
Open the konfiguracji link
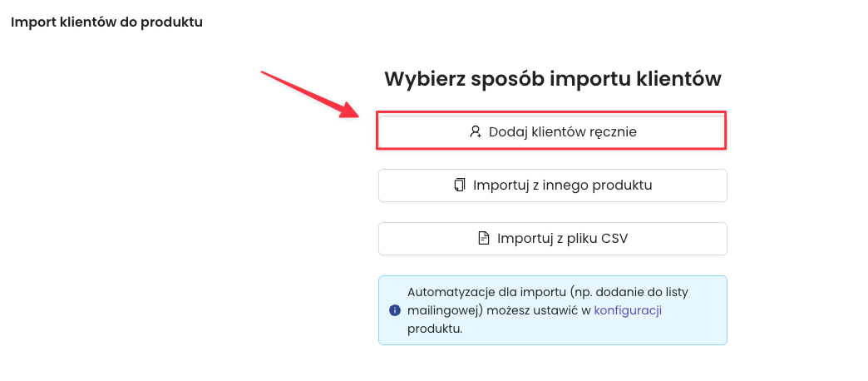click(x=628, y=310)
